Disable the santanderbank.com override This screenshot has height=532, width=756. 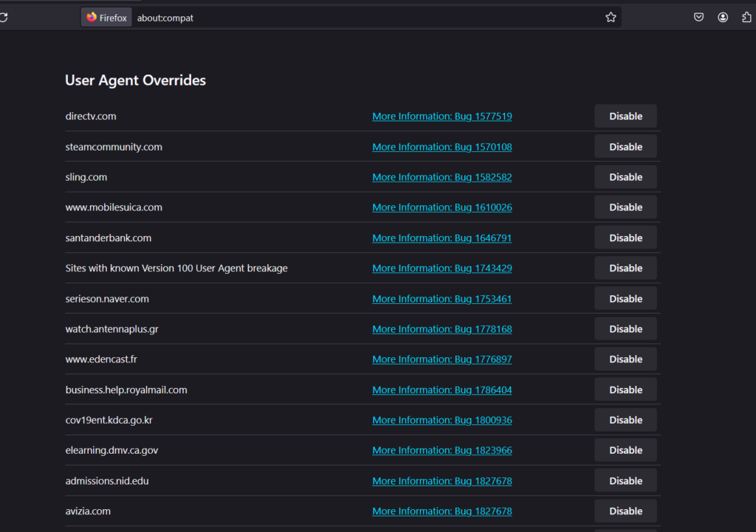625,238
